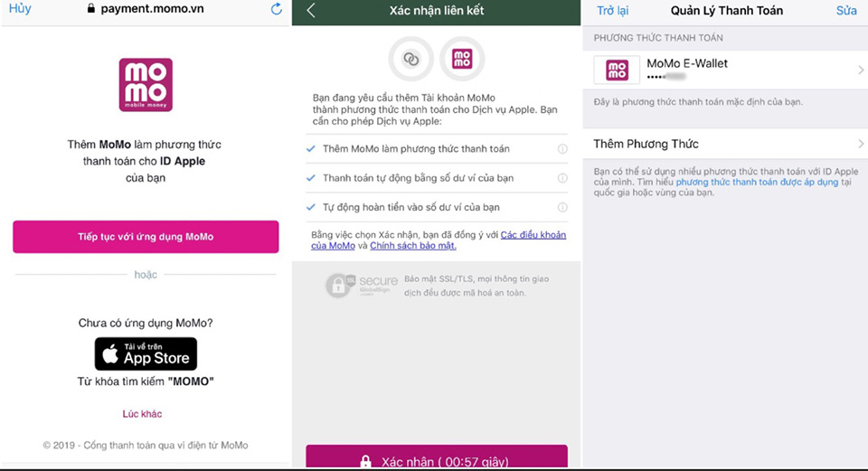Open MoMo E-Wallet details via its chevron
Image resolution: width=868 pixels, height=471 pixels.
tap(861, 70)
